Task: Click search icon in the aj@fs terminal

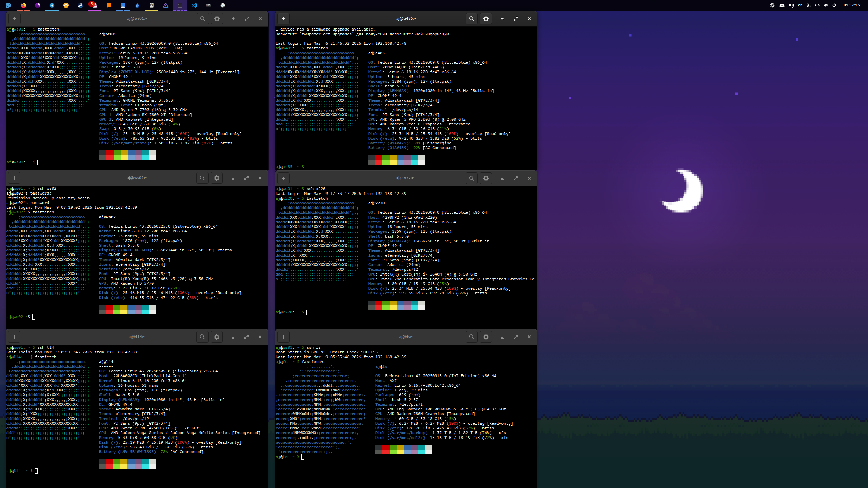Action: [x=471, y=337]
